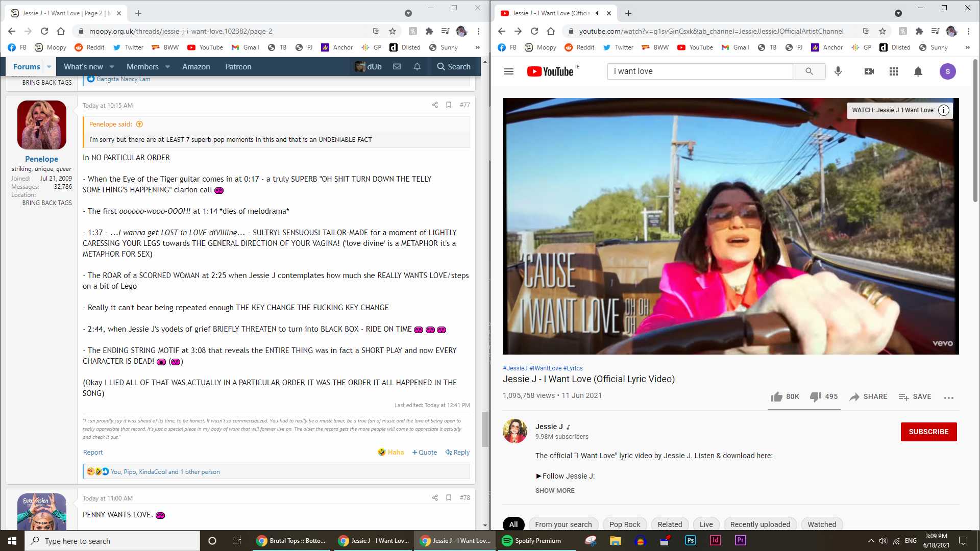Open Extensions puzzle icon in Moopy window

[429, 31]
